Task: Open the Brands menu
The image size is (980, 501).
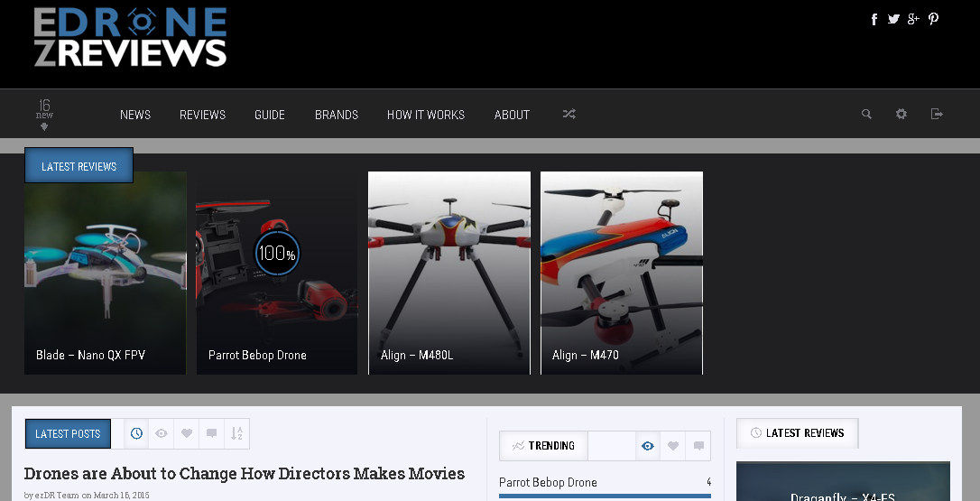Action: click(337, 115)
